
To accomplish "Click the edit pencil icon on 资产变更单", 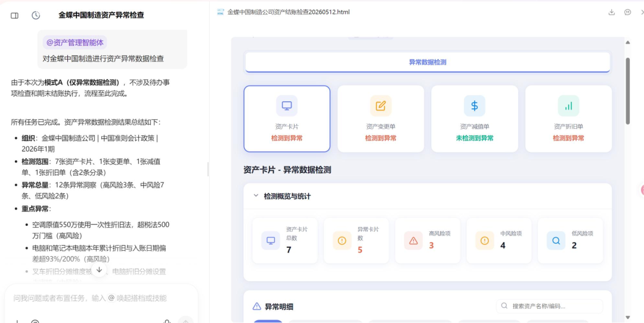I will 380,106.
